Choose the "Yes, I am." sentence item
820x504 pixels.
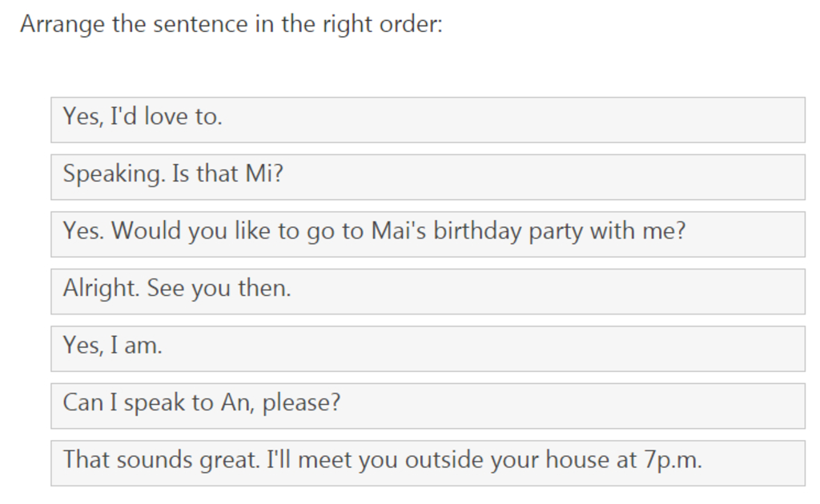428,349
